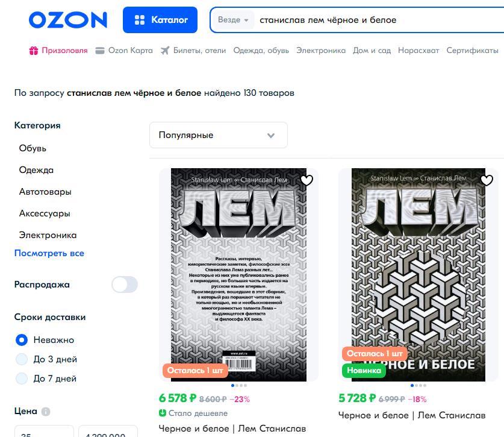The width and height of the screenshot is (504, 437).
Task: Click the Ozon Карта card icon
Action: coord(100,51)
